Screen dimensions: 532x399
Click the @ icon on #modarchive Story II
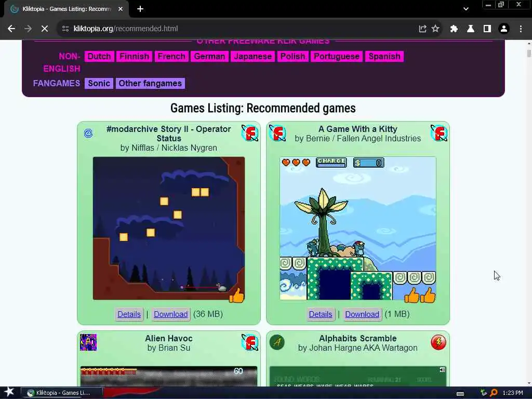88,133
